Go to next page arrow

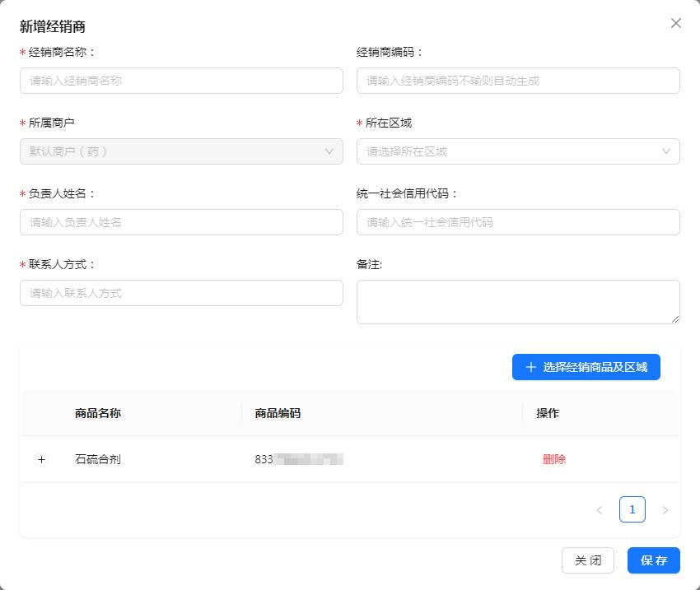(665, 509)
